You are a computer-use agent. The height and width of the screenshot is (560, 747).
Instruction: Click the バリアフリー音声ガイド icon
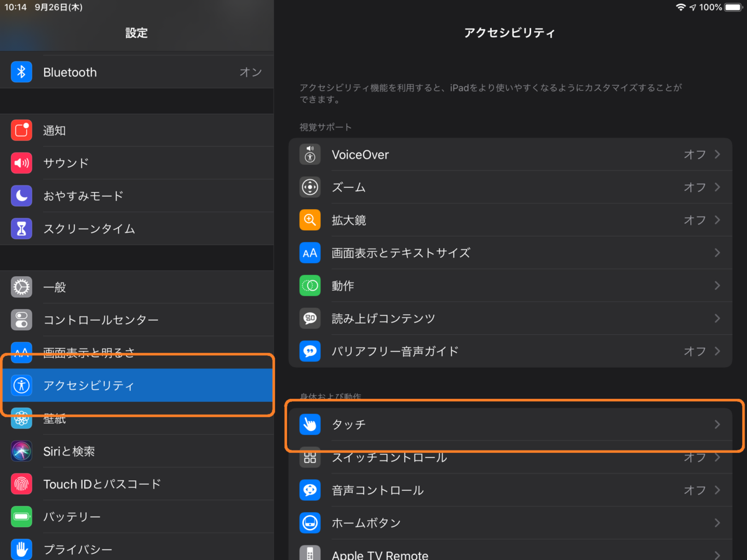click(x=309, y=351)
